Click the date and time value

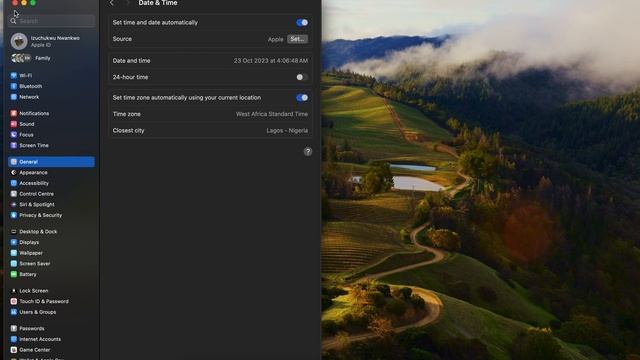pyautogui.click(x=271, y=61)
